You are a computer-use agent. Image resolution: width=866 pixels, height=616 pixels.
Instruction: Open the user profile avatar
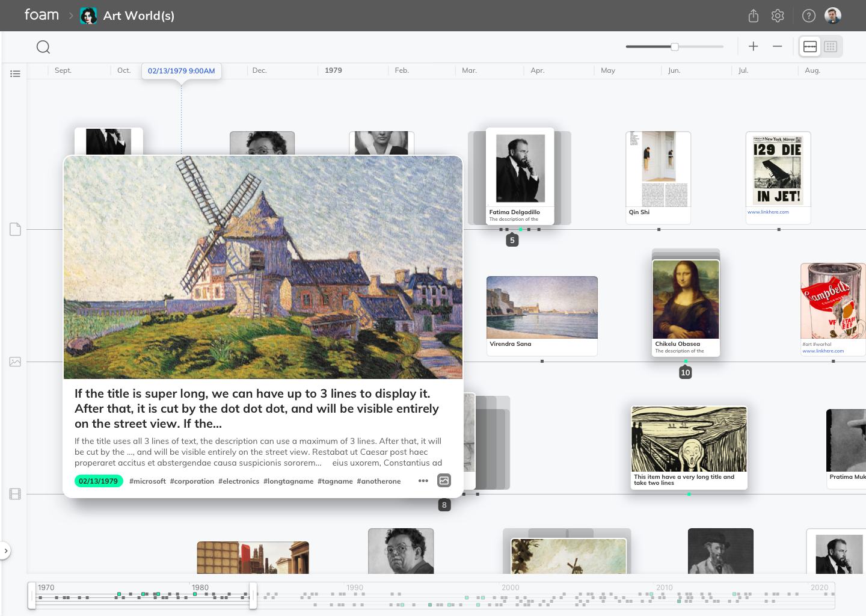click(833, 16)
